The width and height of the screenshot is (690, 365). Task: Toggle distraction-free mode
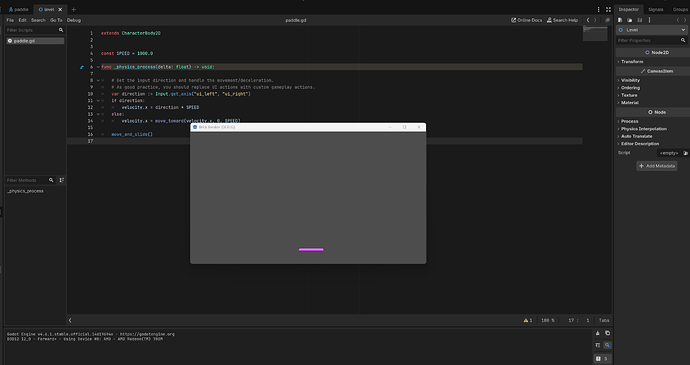pyautogui.click(x=608, y=9)
